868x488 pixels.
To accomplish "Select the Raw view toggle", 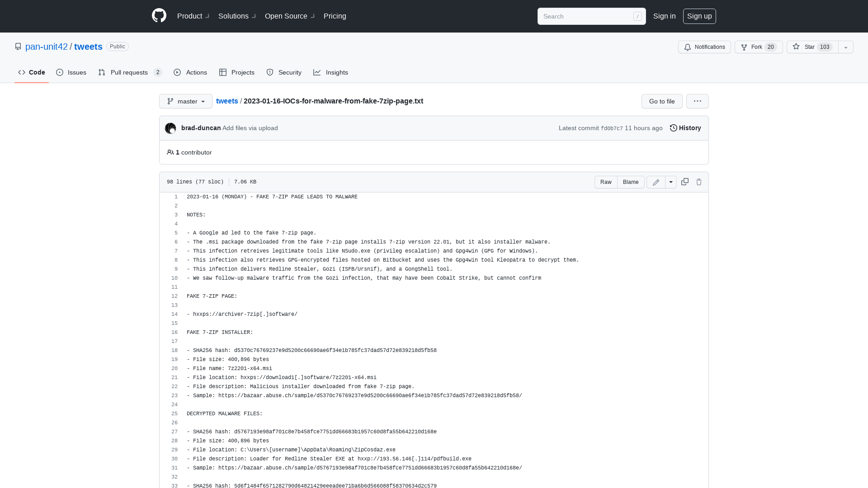I will point(606,182).
